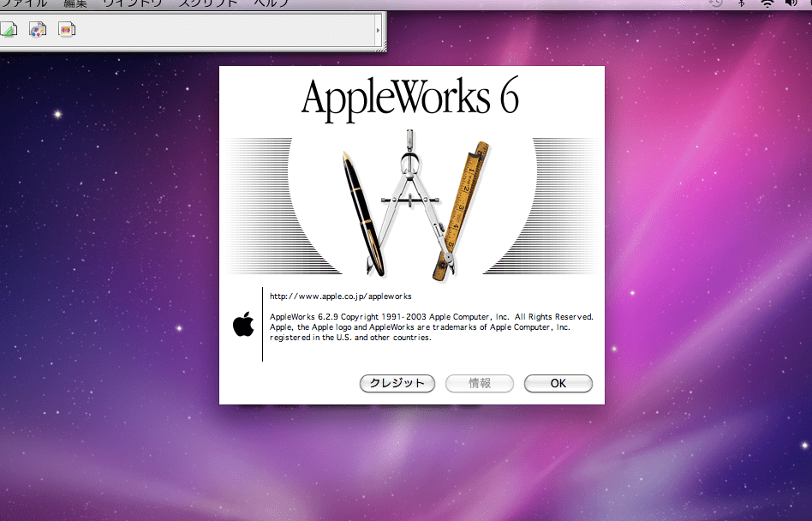Open the ウインドウ menu
The width and height of the screenshot is (812, 521).
click(133, 3)
